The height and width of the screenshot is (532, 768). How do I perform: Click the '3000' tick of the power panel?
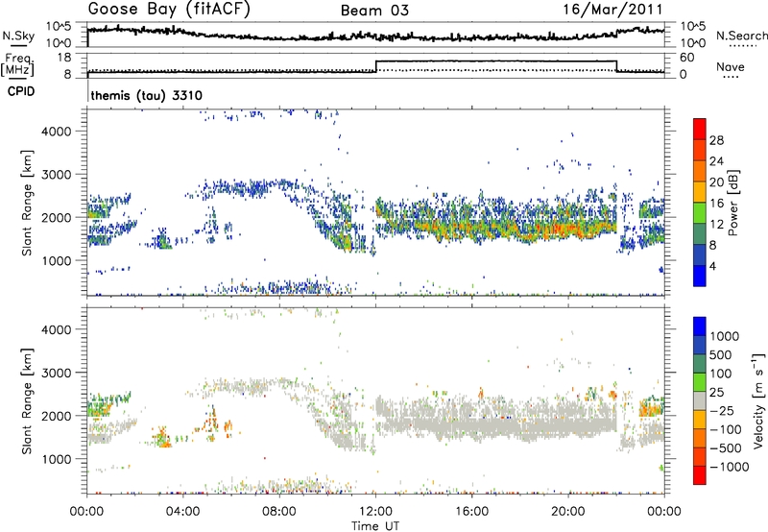tap(57, 175)
